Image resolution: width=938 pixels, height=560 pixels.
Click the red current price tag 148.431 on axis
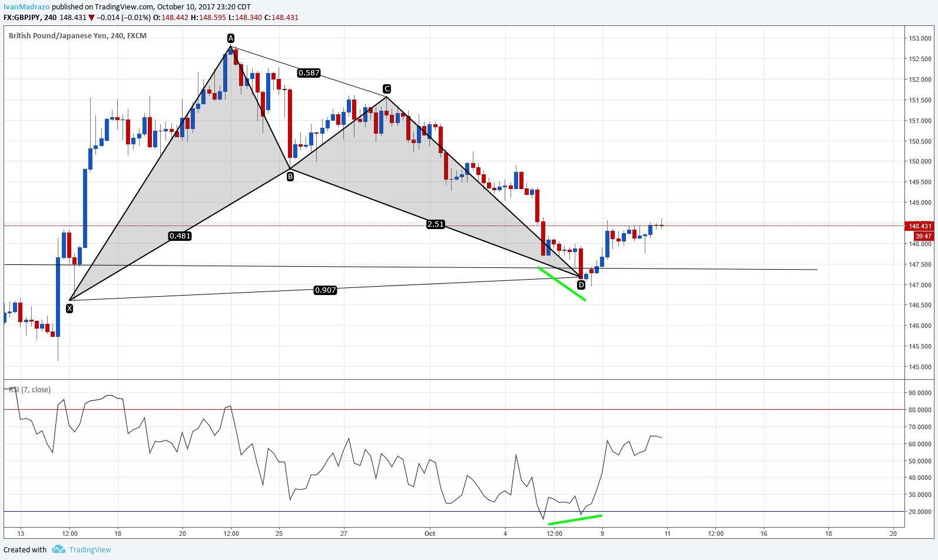pos(921,226)
